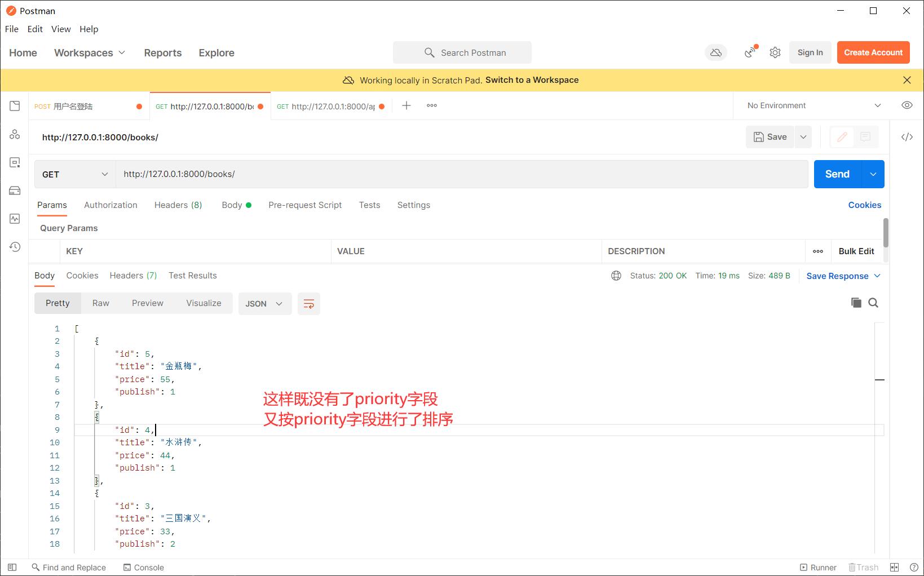
Task: Open the Collections sidebar icon
Action: 15,106
